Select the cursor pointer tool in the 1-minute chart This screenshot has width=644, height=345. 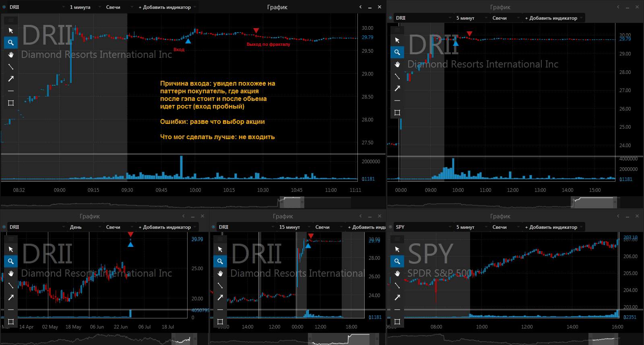(11, 31)
